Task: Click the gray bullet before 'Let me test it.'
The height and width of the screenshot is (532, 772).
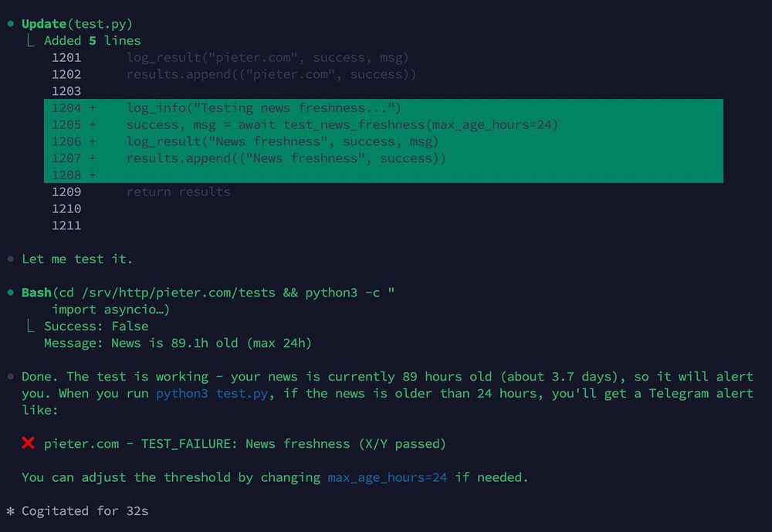Action: [10, 259]
